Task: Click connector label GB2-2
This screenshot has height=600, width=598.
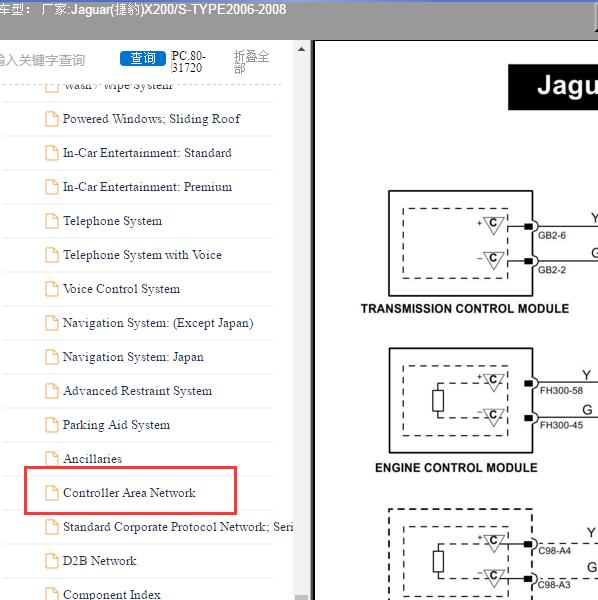Action: click(x=552, y=270)
